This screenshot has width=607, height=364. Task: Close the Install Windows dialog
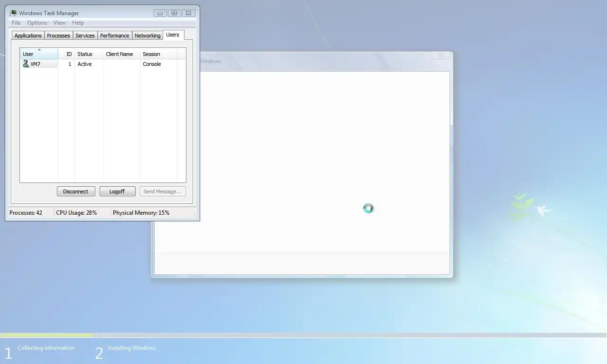click(441, 55)
